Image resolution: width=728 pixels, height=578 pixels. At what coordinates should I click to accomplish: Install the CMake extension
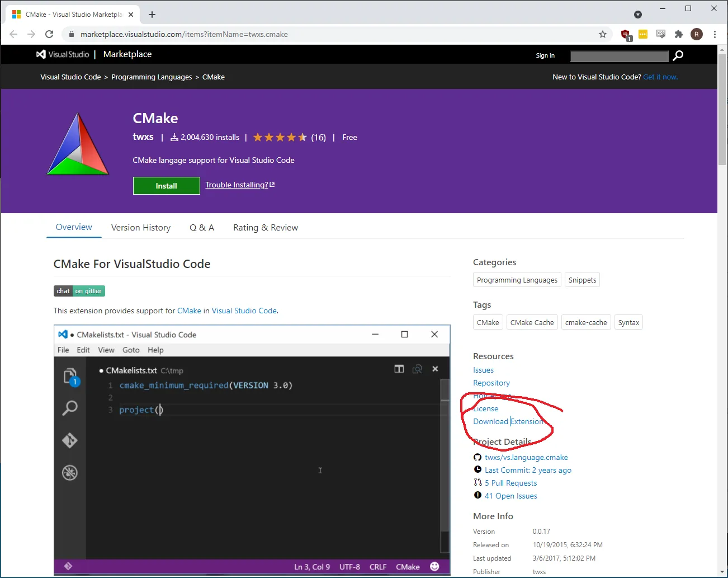pyautogui.click(x=167, y=186)
